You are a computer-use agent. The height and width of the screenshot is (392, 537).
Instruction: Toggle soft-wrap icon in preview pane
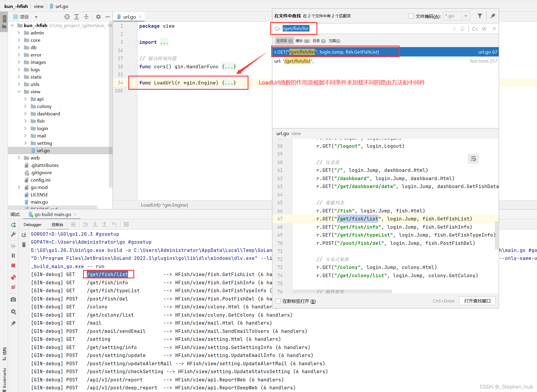[473, 159]
